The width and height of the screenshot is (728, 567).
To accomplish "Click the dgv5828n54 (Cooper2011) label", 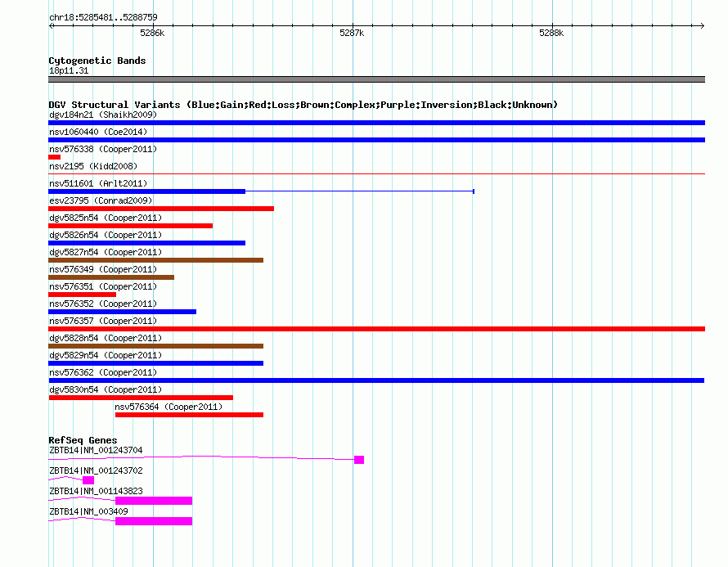I will click(x=106, y=338).
